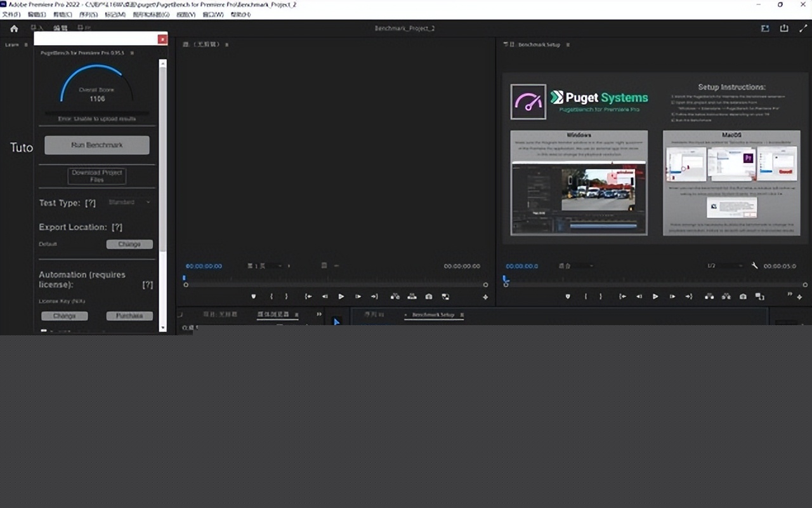Play the sequence in the Program monitor
This screenshot has height=508, width=812.
point(655,297)
